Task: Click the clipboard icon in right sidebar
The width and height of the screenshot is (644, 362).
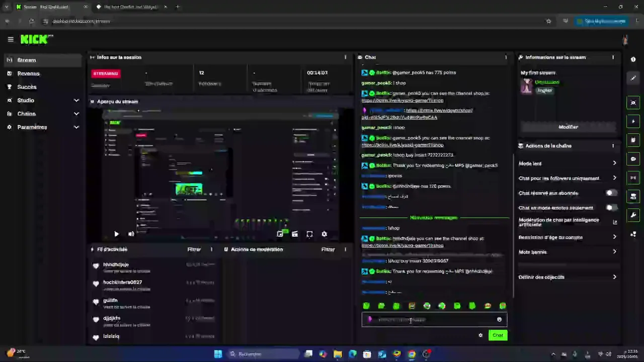Action: coord(633,140)
